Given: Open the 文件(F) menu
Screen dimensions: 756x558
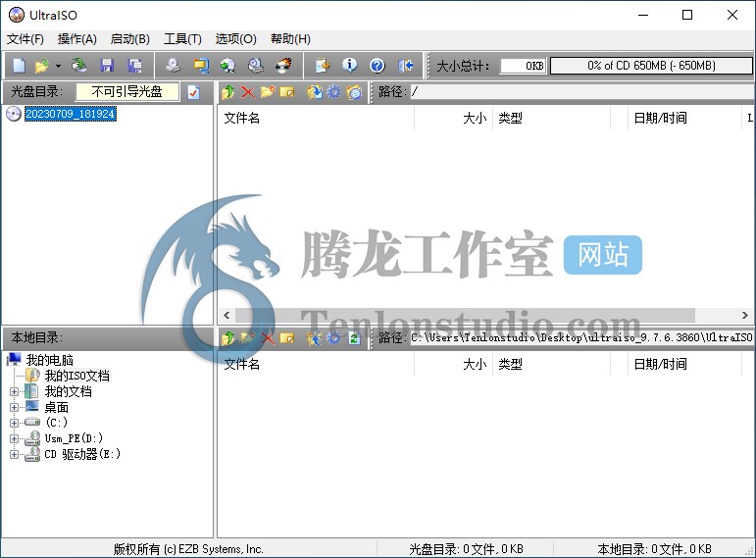Looking at the screenshot, I should (25, 39).
